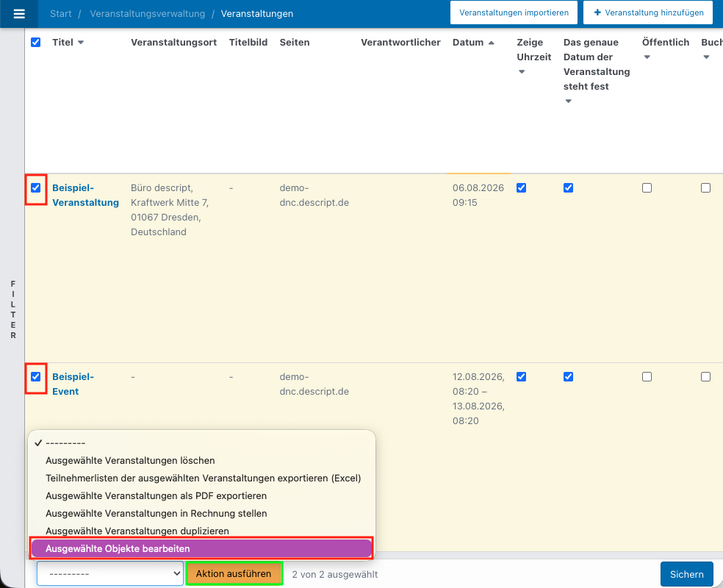
Task: Click the ascending sort arrow beside Datum
Action: click(491, 43)
